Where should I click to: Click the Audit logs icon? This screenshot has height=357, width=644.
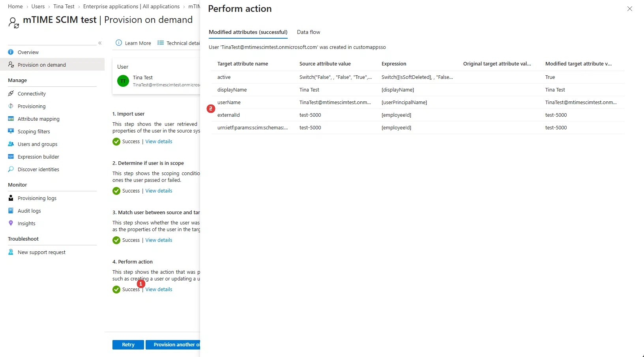11,211
